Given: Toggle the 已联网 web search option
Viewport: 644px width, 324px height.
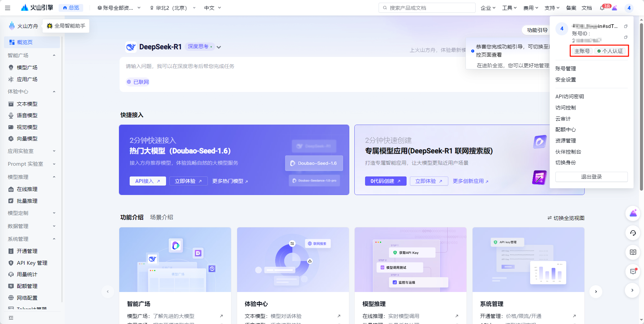Looking at the screenshot, I should [138, 82].
